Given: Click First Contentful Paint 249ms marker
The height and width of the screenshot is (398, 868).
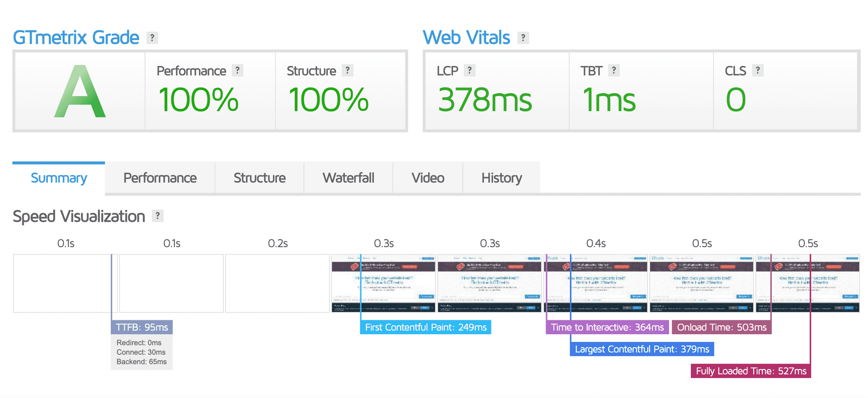Looking at the screenshot, I should click(425, 327).
